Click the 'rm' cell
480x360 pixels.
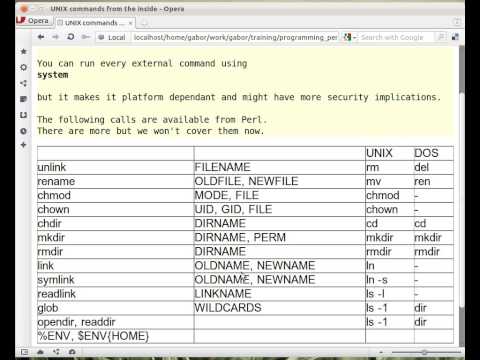pyautogui.click(x=390, y=167)
